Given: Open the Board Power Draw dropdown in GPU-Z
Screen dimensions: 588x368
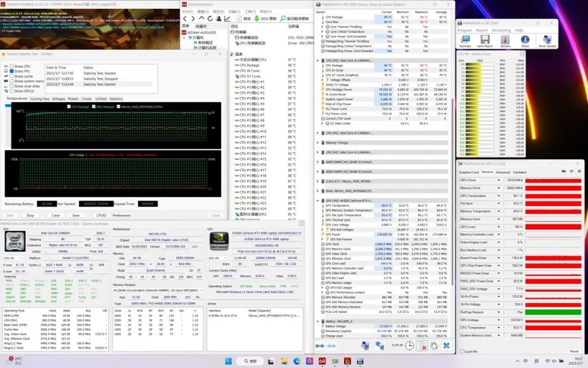Looking at the screenshot, I should [498, 258].
